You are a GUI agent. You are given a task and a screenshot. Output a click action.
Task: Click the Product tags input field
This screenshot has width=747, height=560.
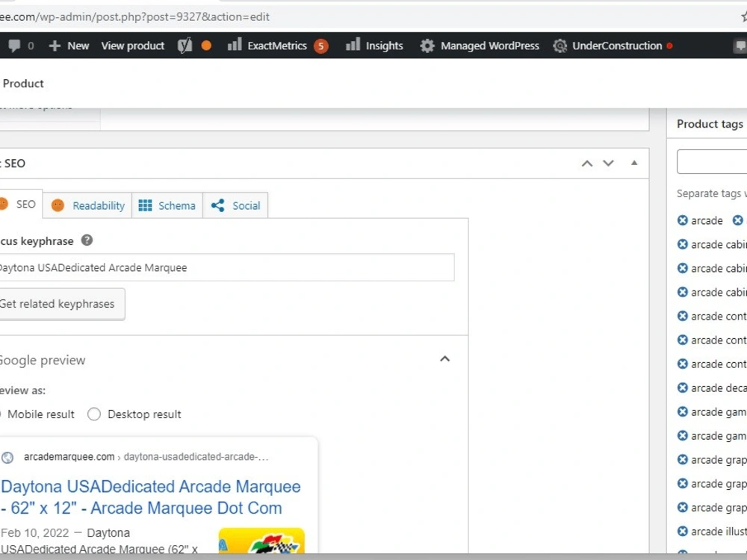coord(712,161)
